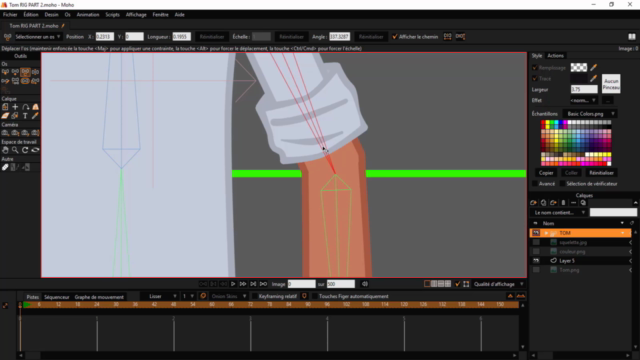Open the Dessin menu

coord(51,15)
